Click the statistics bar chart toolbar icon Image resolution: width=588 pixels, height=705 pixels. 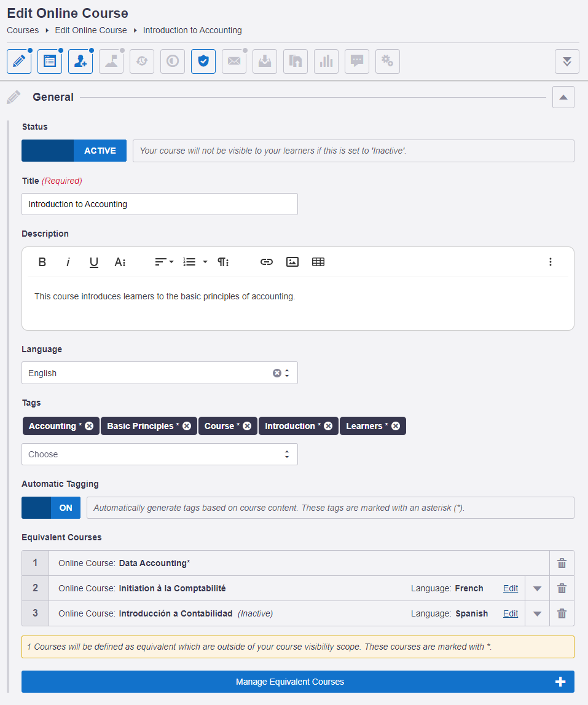[326, 61]
